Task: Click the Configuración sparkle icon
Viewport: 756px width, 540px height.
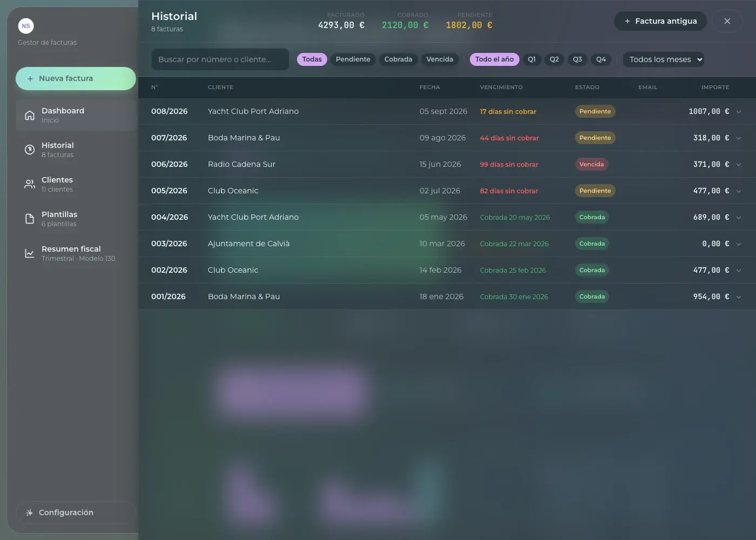Action: (x=29, y=512)
